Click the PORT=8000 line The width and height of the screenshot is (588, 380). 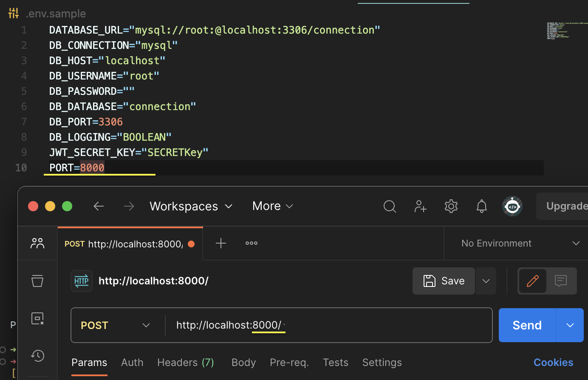pyautogui.click(x=77, y=168)
